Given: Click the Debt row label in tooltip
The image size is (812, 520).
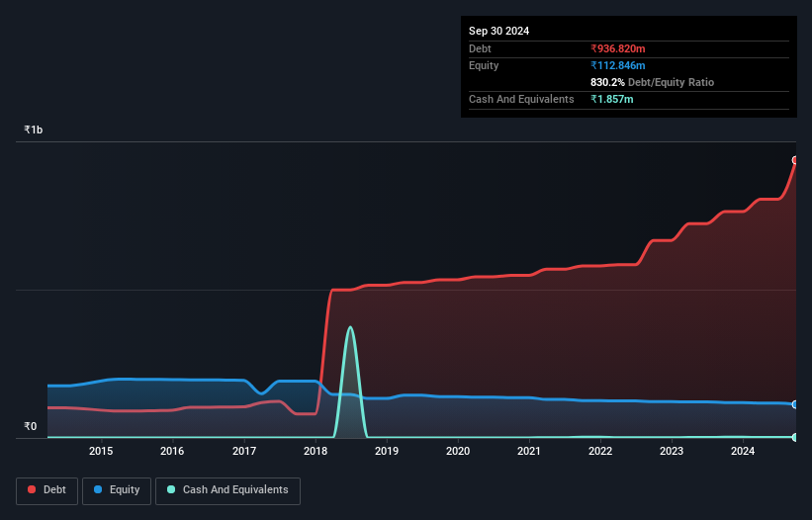Looking at the screenshot, I should tap(480, 48).
